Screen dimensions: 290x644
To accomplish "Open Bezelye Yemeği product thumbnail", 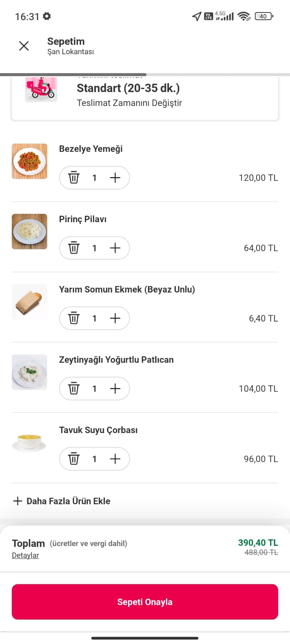I will pyautogui.click(x=29, y=161).
